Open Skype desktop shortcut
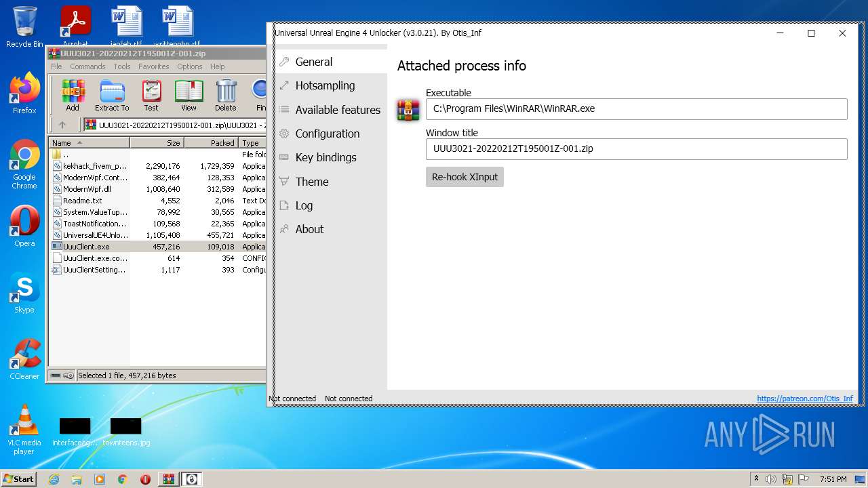The image size is (868, 488). (x=24, y=293)
